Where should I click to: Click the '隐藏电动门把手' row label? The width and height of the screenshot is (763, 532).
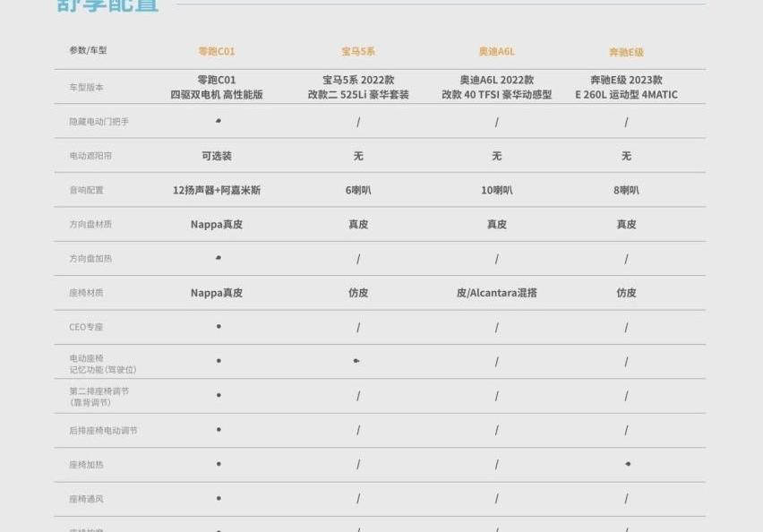pyautogui.click(x=99, y=122)
